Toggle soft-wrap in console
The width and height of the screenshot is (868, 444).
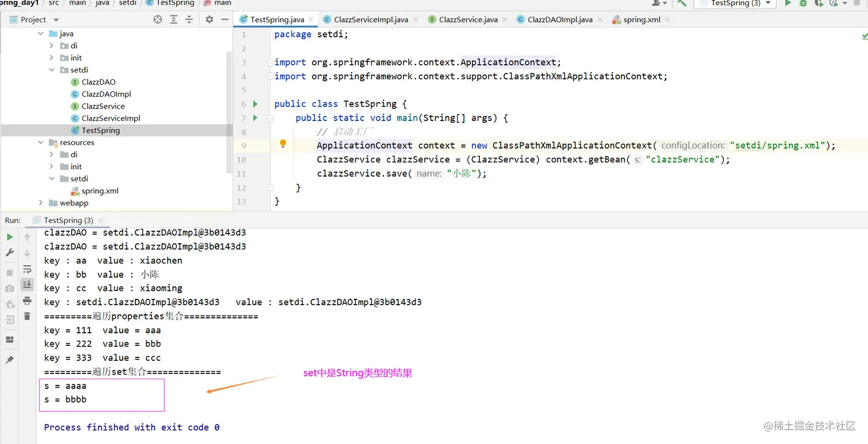click(27, 269)
